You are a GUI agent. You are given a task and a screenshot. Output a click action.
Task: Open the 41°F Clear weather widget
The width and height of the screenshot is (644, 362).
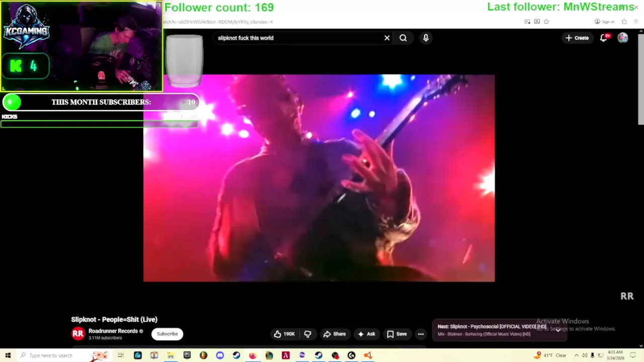(x=550, y=355)
